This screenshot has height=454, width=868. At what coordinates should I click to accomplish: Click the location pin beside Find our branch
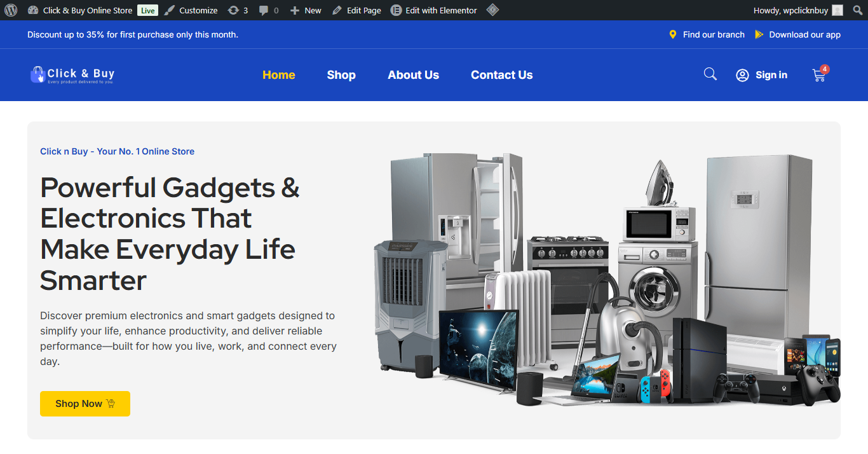(673, 34)
